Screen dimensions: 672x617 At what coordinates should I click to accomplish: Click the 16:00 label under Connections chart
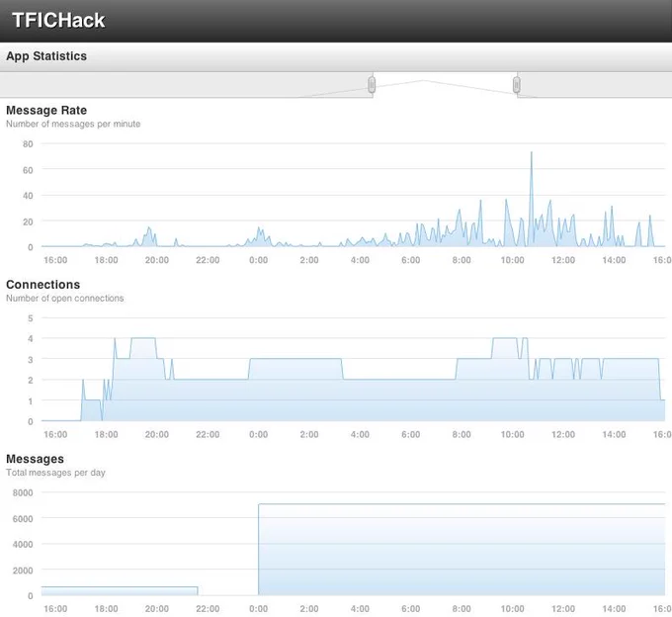(x=55, y=435)
